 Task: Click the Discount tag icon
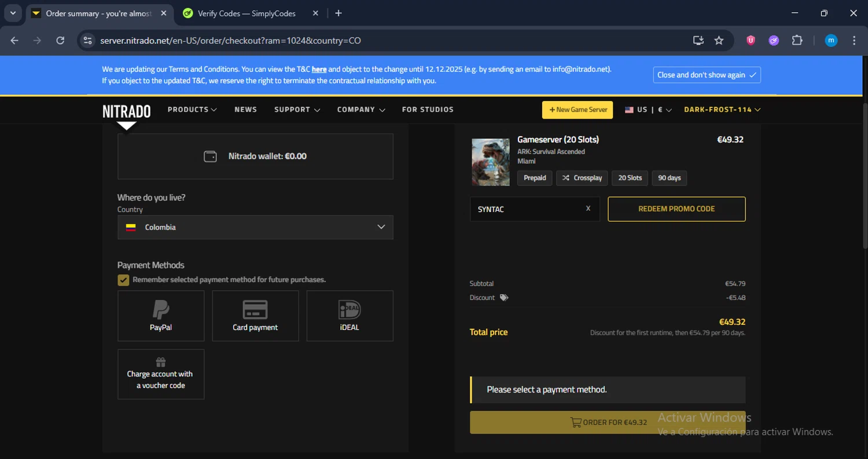(x=504, y=298)
